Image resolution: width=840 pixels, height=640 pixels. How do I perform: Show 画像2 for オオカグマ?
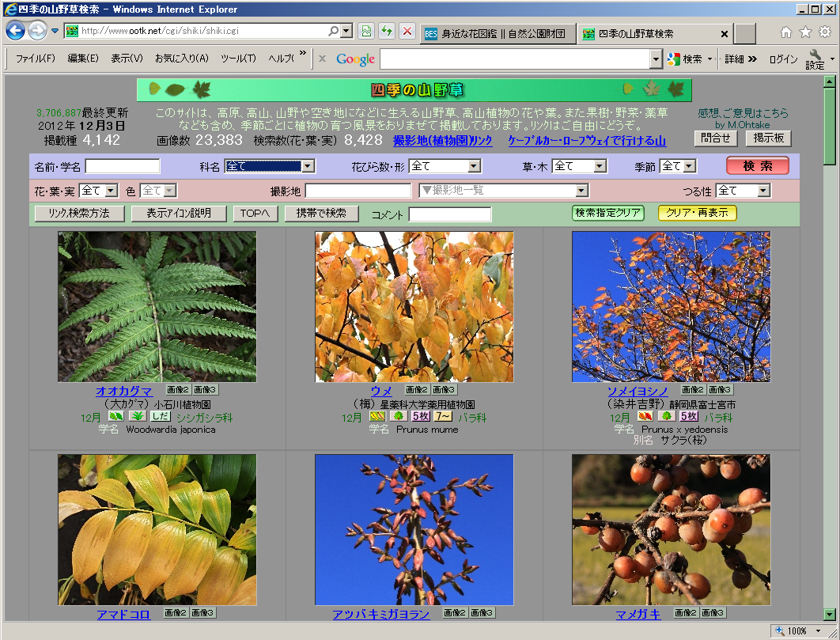click(x=178, y=390)
